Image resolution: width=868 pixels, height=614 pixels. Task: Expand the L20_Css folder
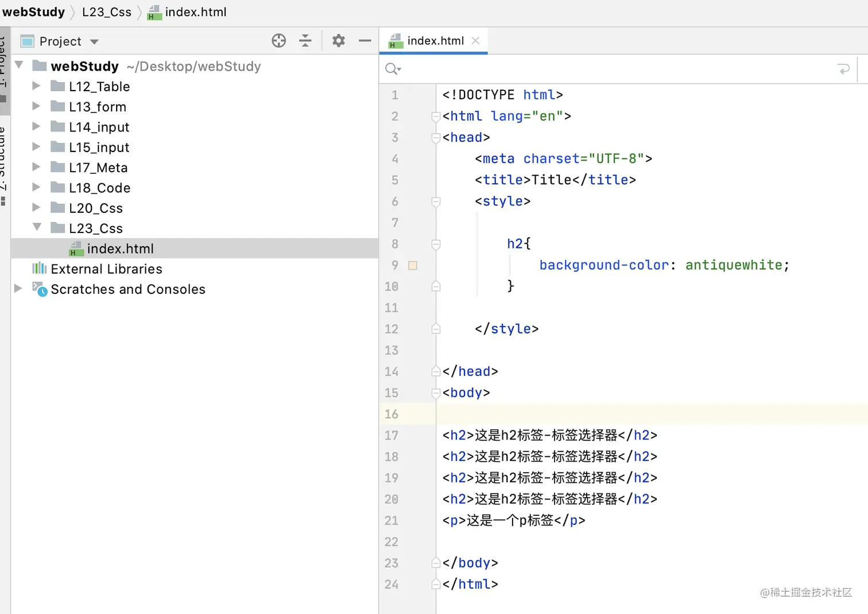coord(36,207)
